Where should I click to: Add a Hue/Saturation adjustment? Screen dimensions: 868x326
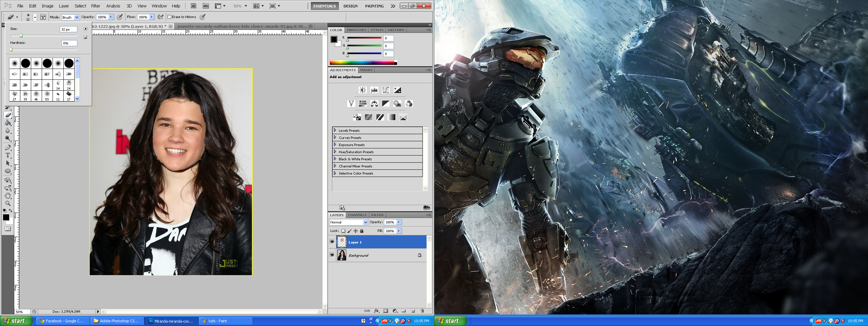(x=363, y=104)
